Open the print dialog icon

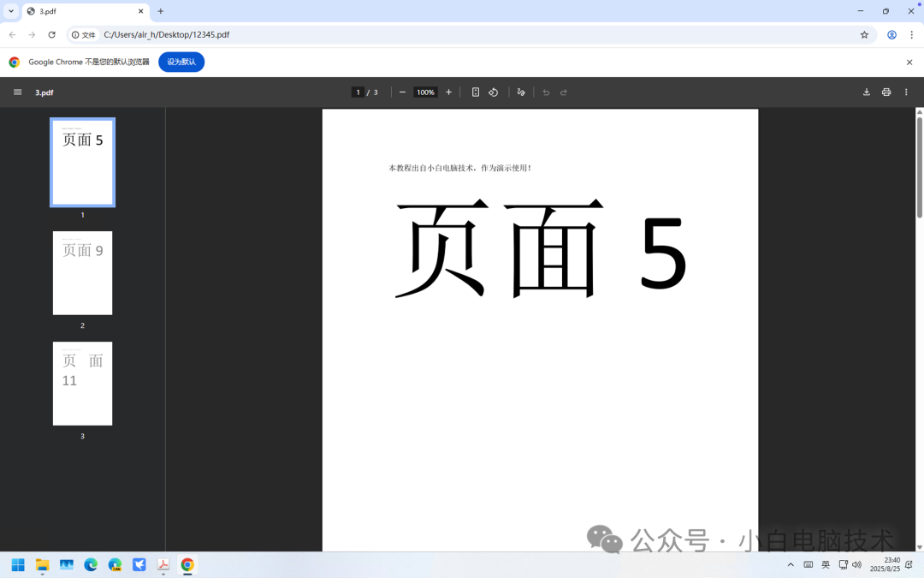(x=886, y=92)
